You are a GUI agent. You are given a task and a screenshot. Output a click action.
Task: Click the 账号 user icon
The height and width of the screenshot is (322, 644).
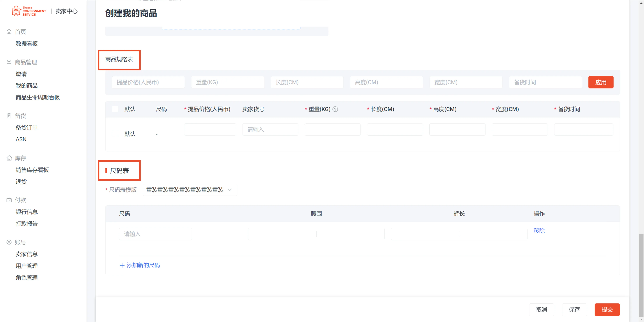pyautogui.click(x=9, y=242)
